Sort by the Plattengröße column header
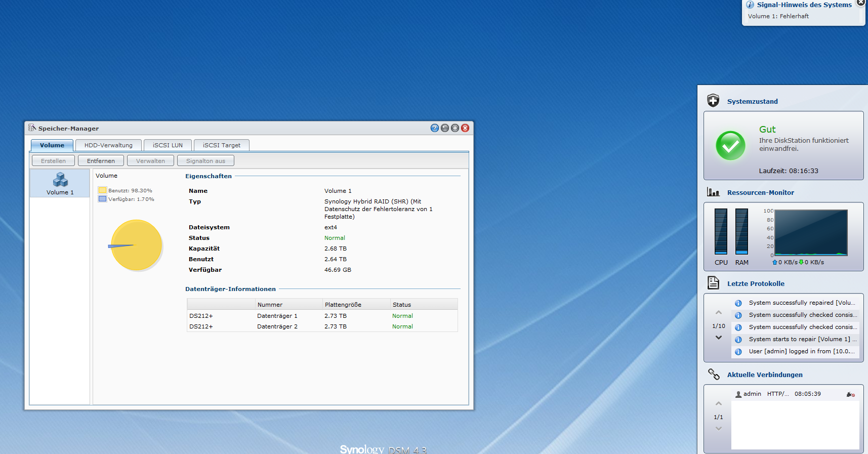Image resolution: width=868 pixels, height=454 pixels. (x=357, y=304)
